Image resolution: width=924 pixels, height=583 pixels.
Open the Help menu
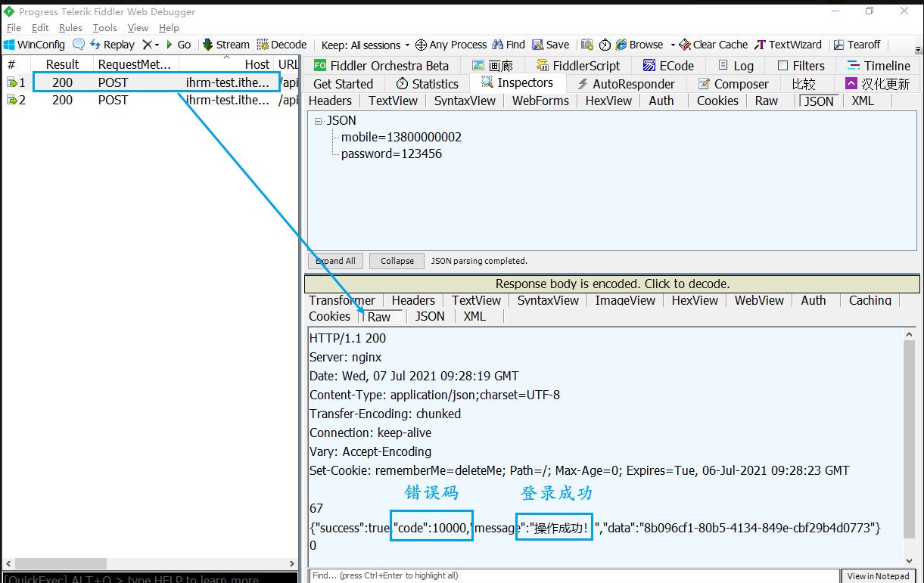[169, 28]
